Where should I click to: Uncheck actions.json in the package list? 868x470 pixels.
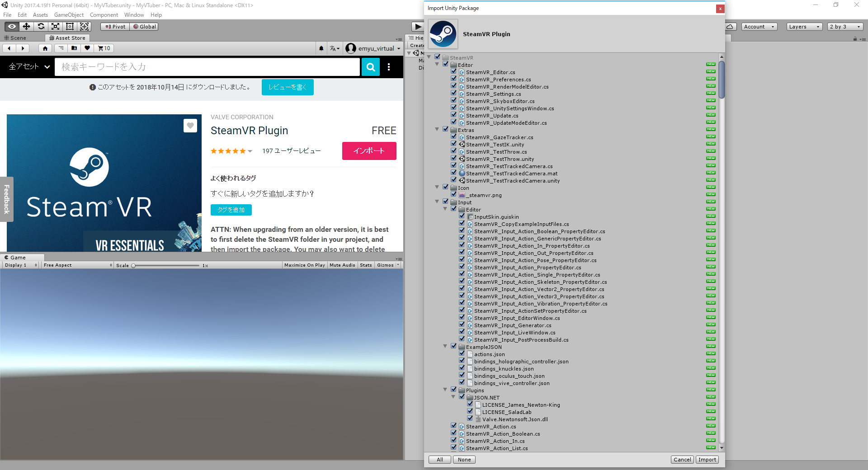[x=462, y=353]
